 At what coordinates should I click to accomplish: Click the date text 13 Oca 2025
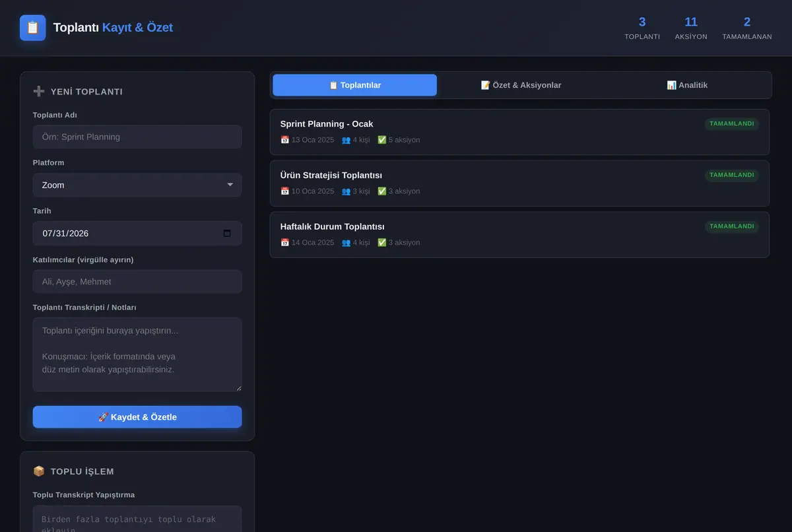(x=313, y=140)
